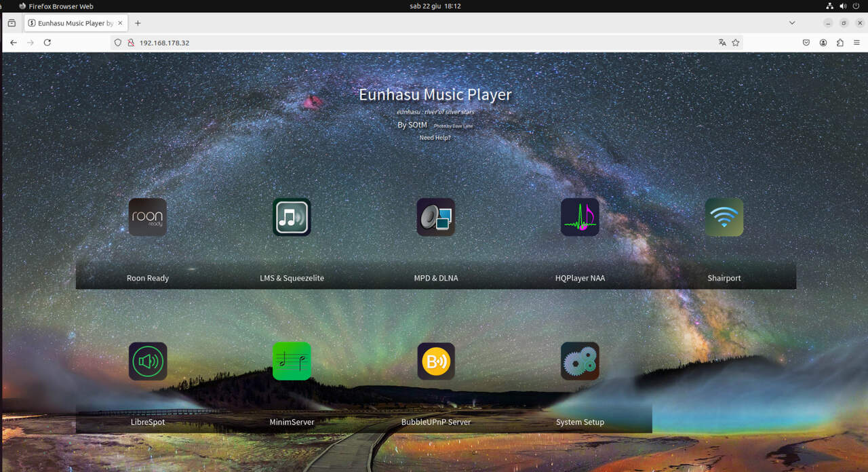Click the LMS & Squeezelite label
The height and width of the screenshot is (472, 868).
pyautogui.click(x=292, y=278)
